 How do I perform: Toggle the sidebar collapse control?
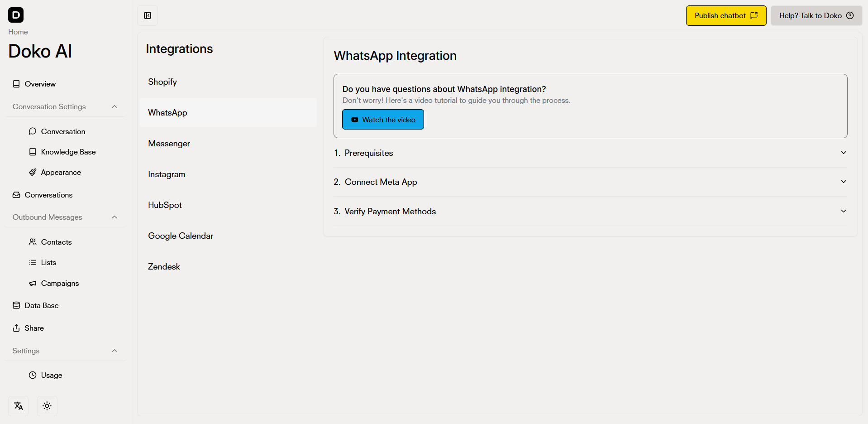point(147,15)
